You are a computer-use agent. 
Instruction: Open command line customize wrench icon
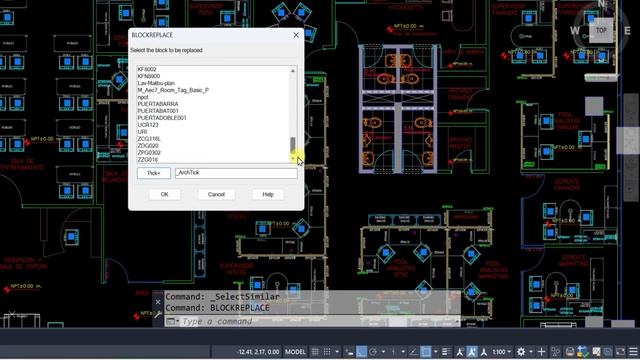pyautogui.click(x=158, y=314)
